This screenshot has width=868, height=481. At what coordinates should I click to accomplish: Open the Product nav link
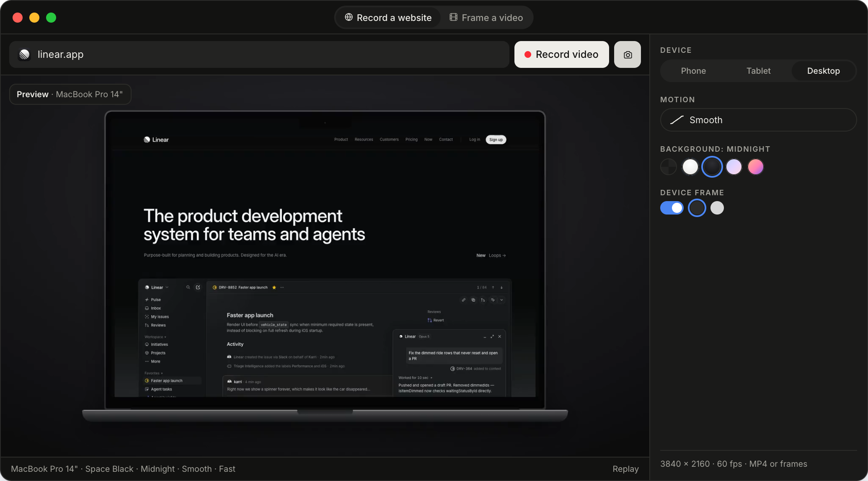(x=341, y=140)
